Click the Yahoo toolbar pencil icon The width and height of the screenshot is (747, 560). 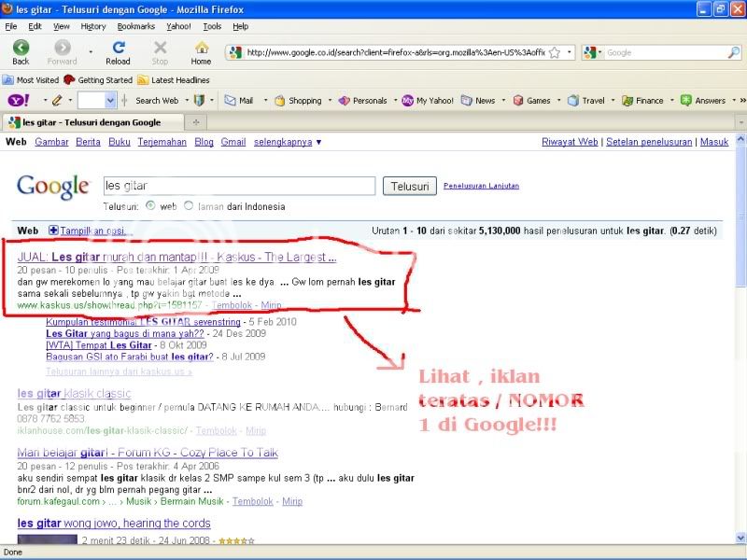57,100
